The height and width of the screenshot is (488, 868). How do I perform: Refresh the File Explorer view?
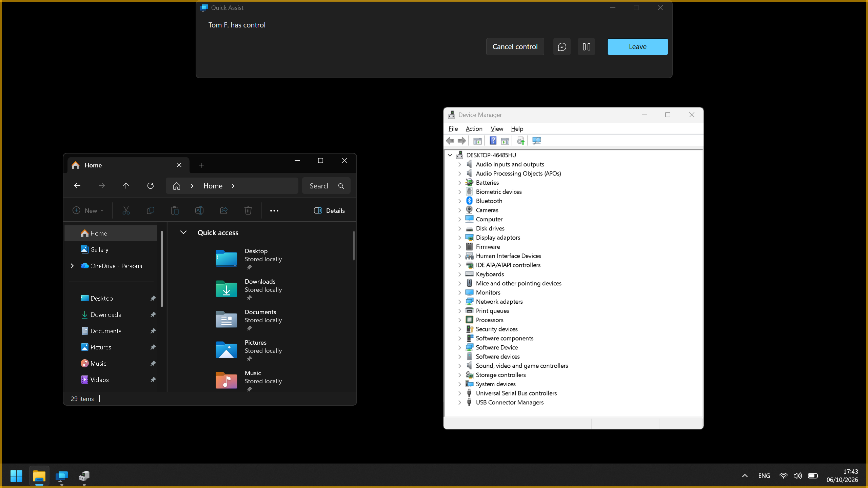point(151,186)
